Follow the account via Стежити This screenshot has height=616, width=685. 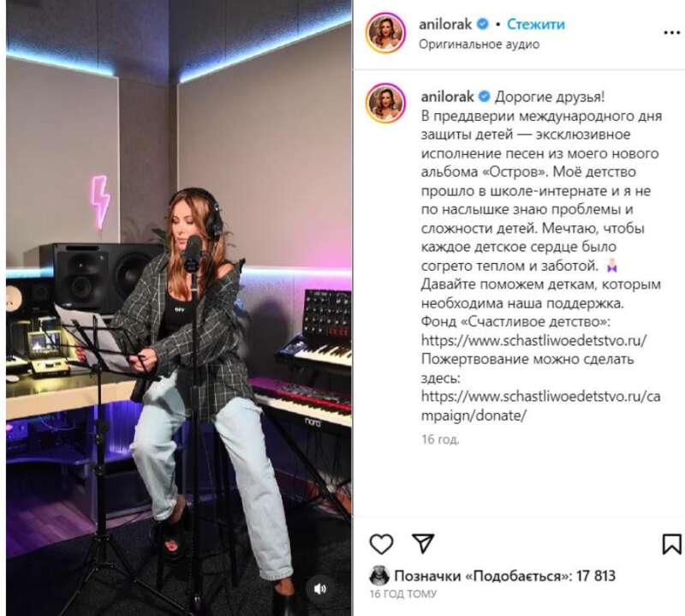pos(536,25)
